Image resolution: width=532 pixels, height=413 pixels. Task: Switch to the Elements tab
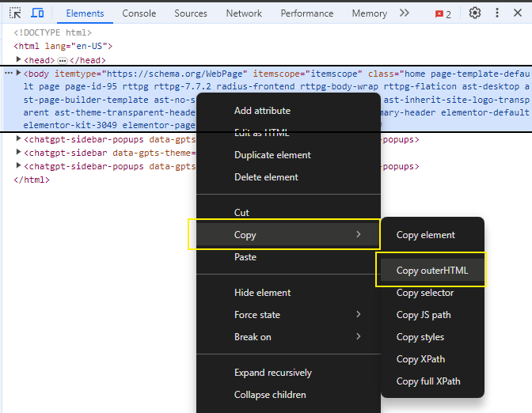coord(85,13)
